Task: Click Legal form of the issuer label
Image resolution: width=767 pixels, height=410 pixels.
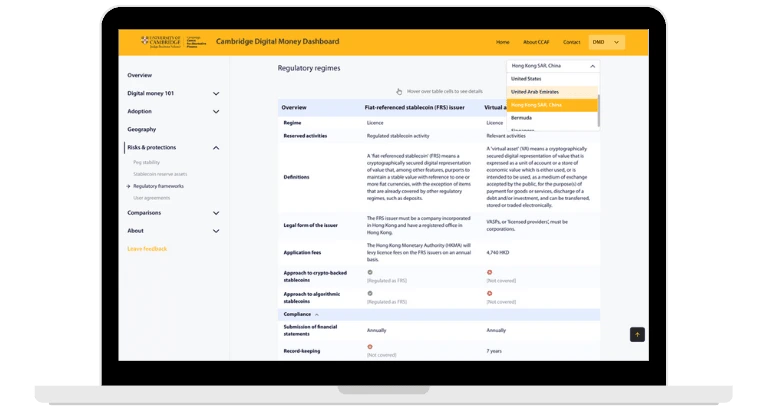Action: [x=311, y=226]
